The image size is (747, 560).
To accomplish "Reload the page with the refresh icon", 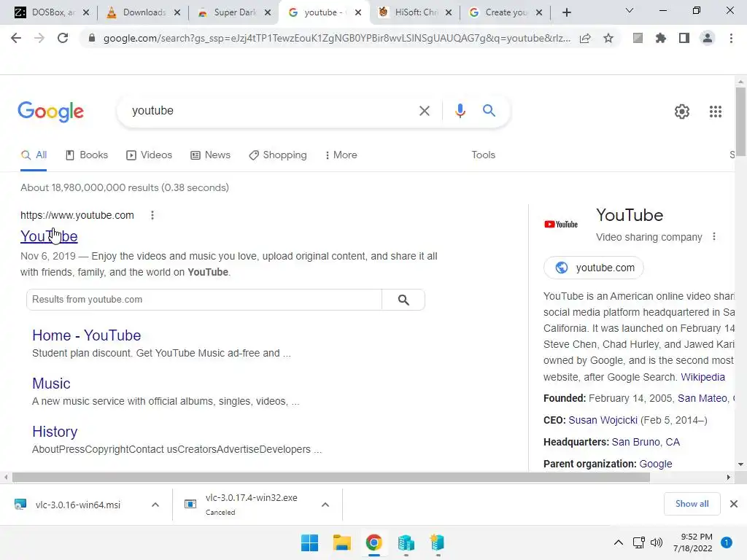I will point(63,38).
